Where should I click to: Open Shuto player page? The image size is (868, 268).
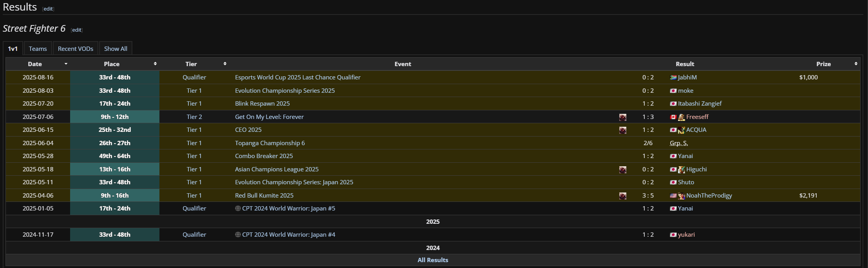coord(686,182)
